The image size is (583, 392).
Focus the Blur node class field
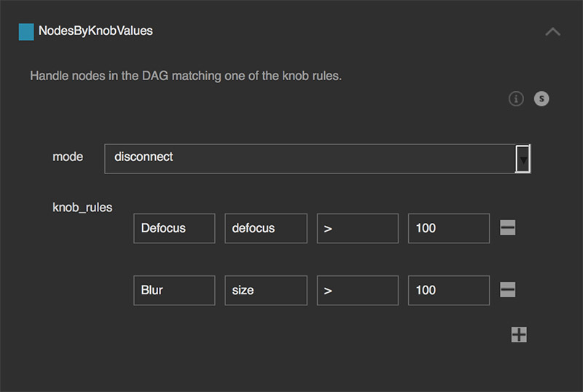pos(174,290)
